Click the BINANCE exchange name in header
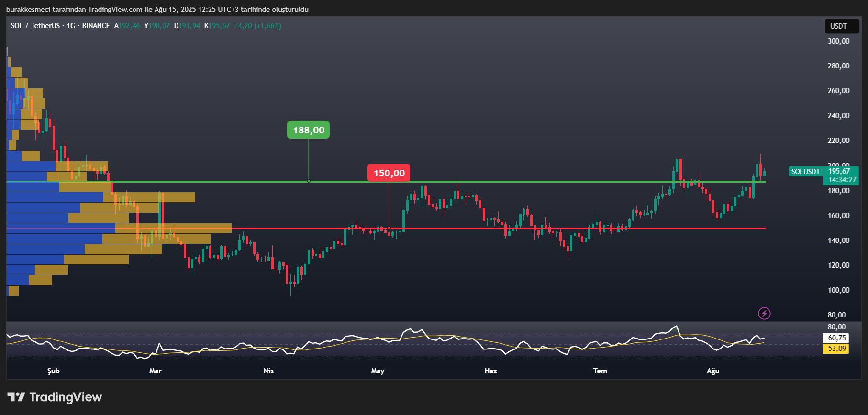The width and height of the screenshot is (868, 415). 96,26
